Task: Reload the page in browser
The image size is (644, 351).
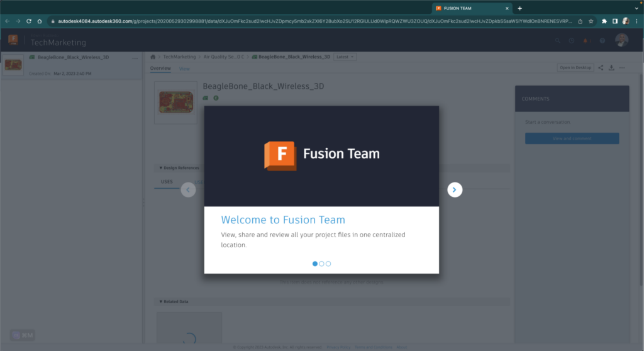Action: (29, 21)
